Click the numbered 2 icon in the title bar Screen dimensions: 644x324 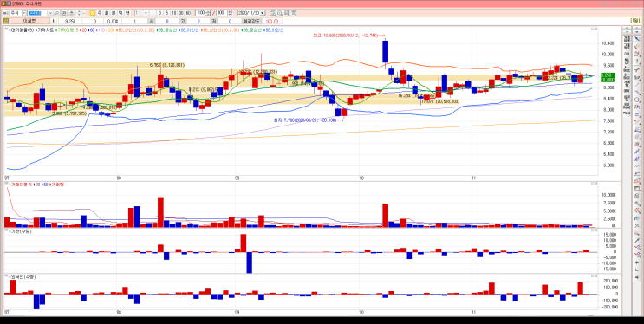click(x=9, y=3)
